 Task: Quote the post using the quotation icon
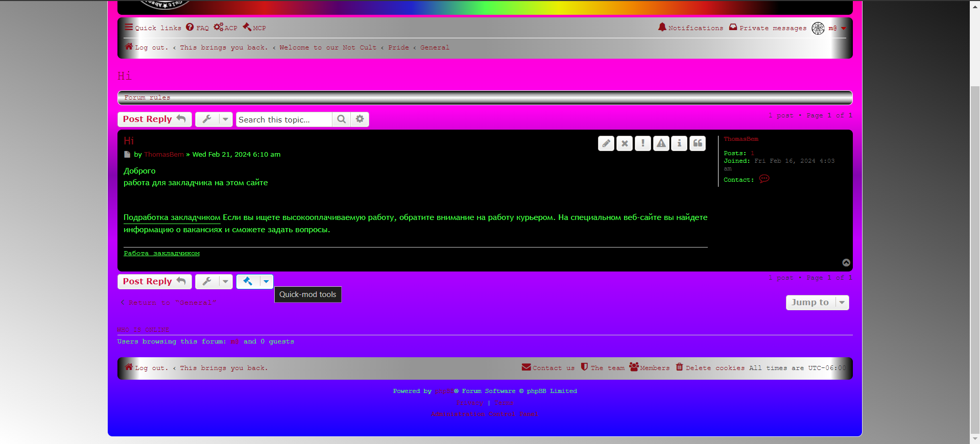[697, 143]
